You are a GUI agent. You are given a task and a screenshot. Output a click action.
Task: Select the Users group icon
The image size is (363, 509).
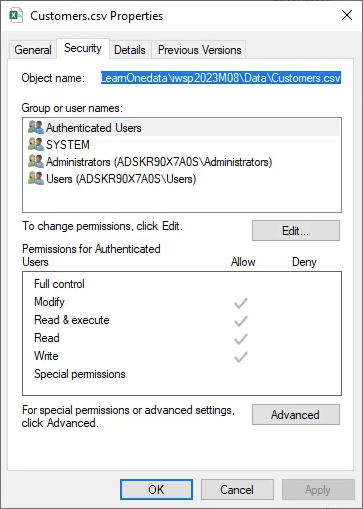(x=36, y=178)
